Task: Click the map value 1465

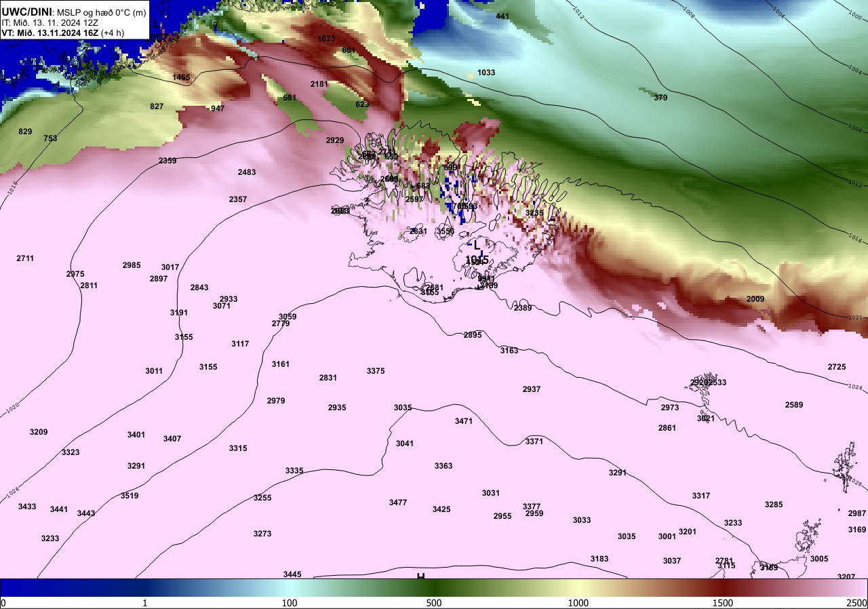Action: (181, 77)
